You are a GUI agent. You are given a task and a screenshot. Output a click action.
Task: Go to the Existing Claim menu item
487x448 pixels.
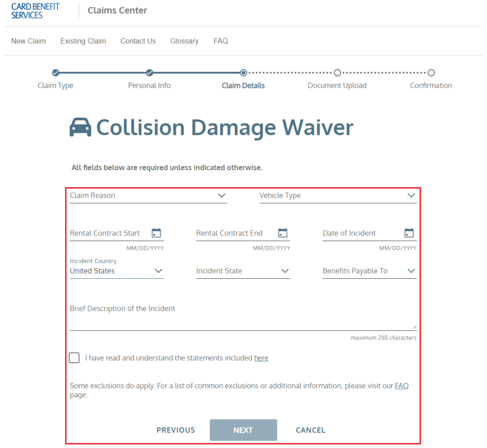tap(83, 41)
